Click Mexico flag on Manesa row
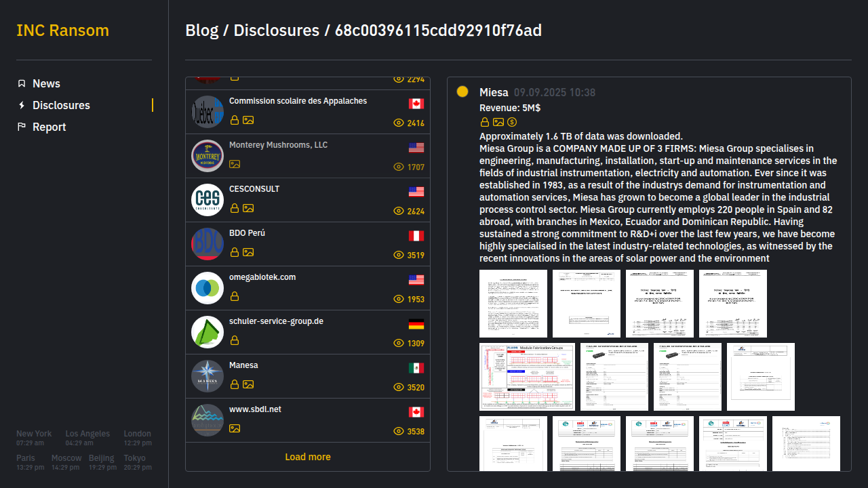Screen dimensions: 868x488 point(416,368)
